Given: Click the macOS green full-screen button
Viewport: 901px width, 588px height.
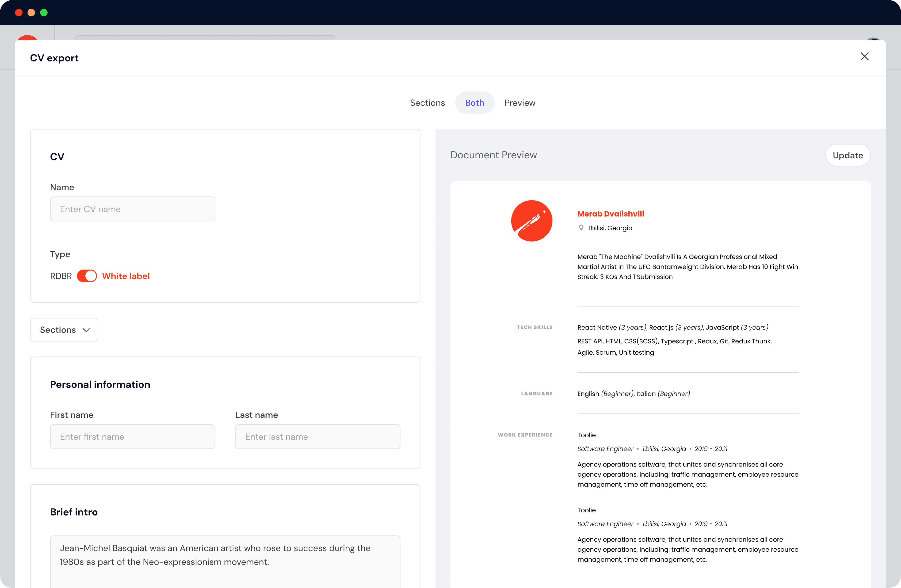Looking at the screenshot, I should pos(44,12).
